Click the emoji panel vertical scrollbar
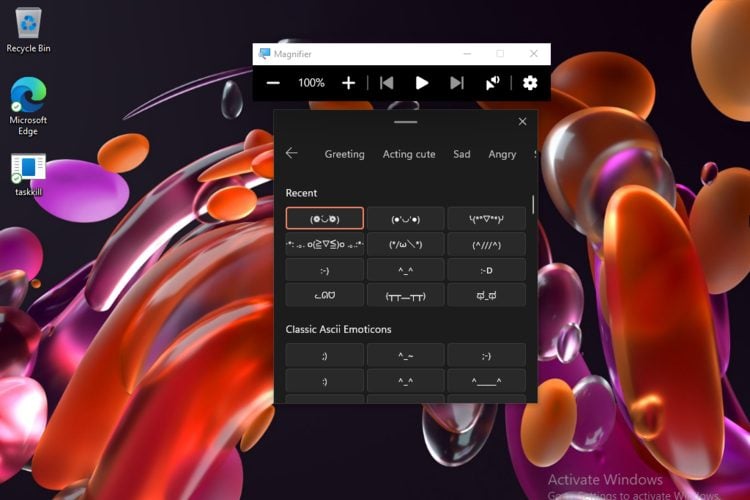Viewport: 750px width, 500px height. [533, 204]
